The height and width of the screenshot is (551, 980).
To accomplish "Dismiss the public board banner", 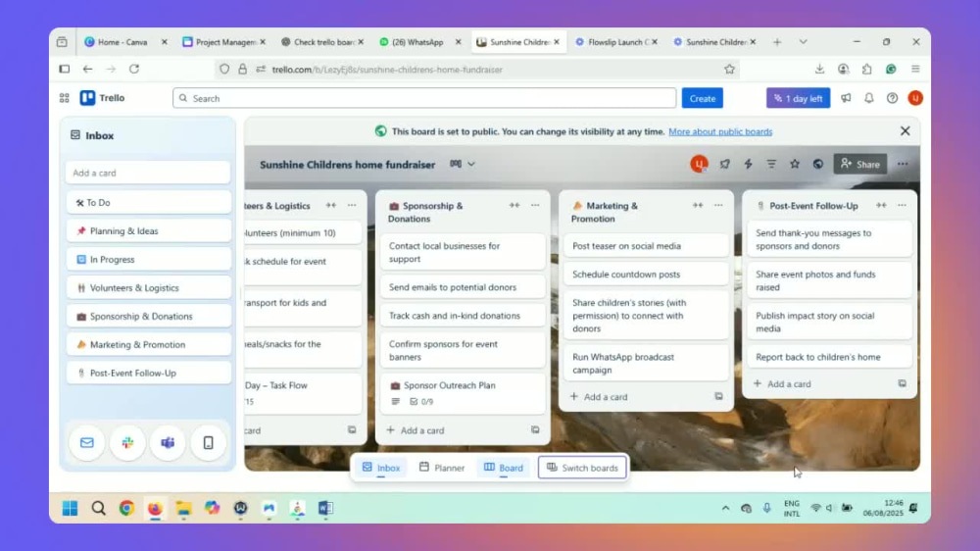I will click(x=905, y=131).
